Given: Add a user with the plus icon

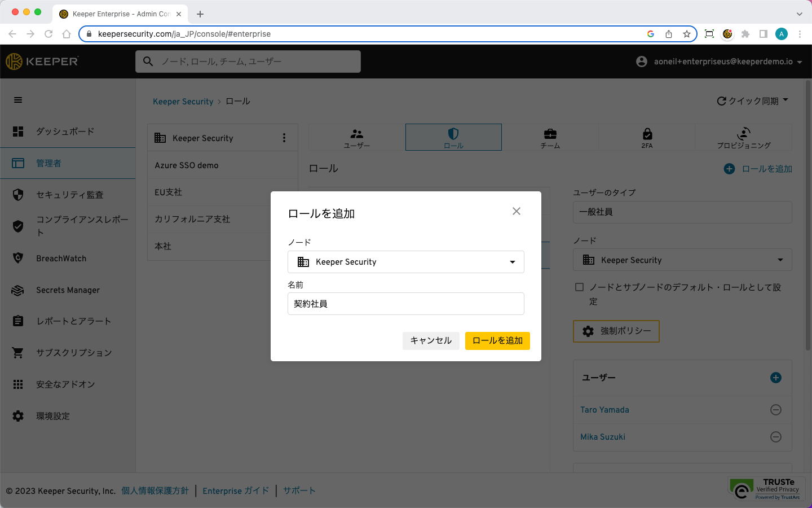Looking at the screenshot, I should 776,378.
